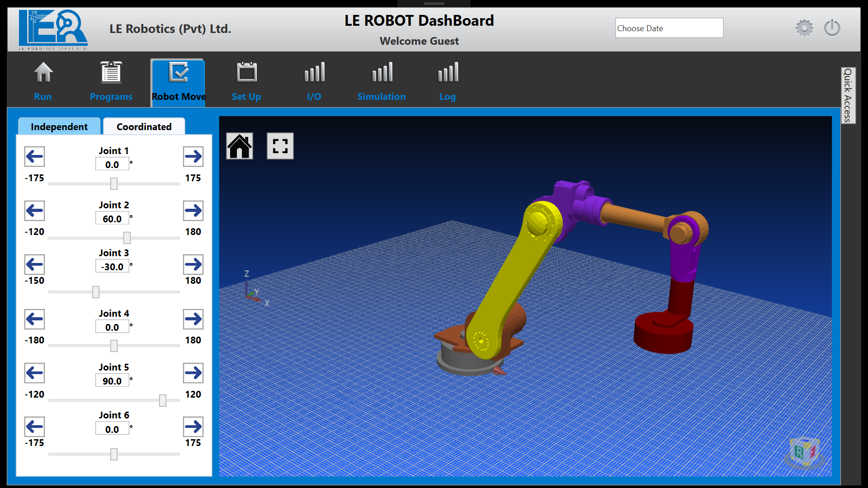Click the Joint 5 slider handle
This screenshot has height=488, width=868.
[x=163, y=400]
